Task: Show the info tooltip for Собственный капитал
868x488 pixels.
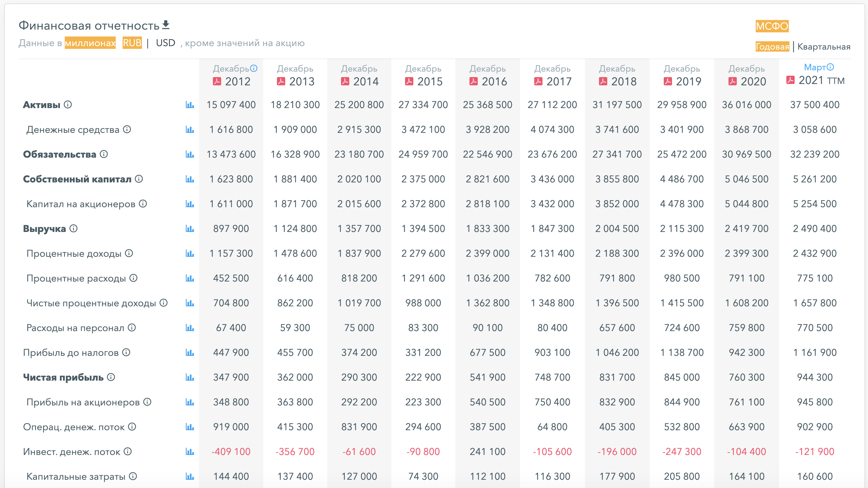Action: (x=139, y=179)
